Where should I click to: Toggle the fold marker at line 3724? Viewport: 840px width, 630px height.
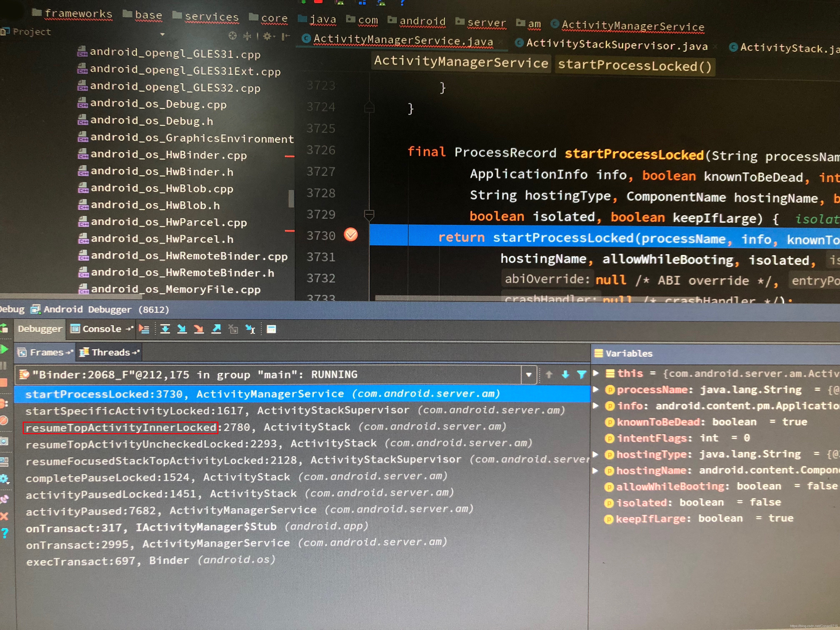pos(369,107)
